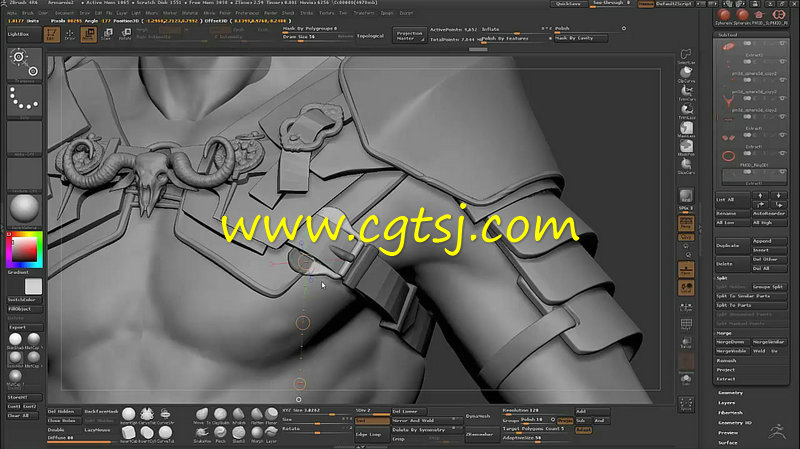The image size is (800, 449).
Task: Select the InsertCube brush icon
Action: [129, 434]
